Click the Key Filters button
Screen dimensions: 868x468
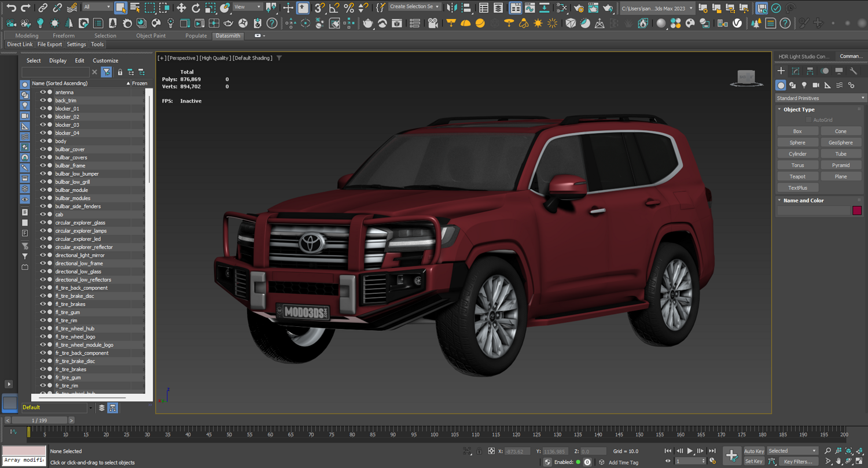tap(798, 462)
